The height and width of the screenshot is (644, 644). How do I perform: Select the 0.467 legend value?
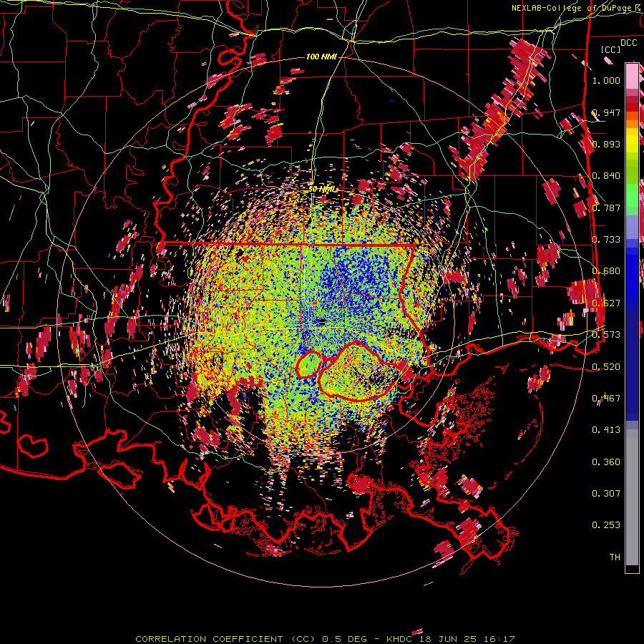tap(606, 399)
